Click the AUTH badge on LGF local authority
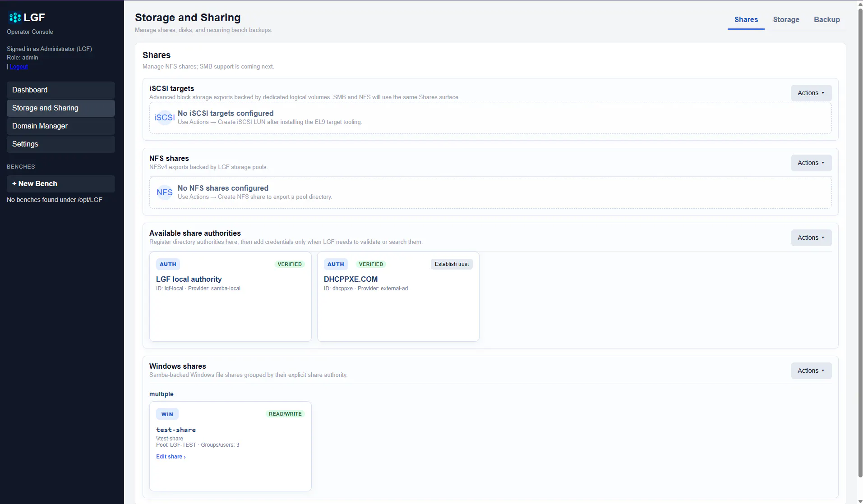Viewport: 863px width, 504px height. tap(168, 264)
